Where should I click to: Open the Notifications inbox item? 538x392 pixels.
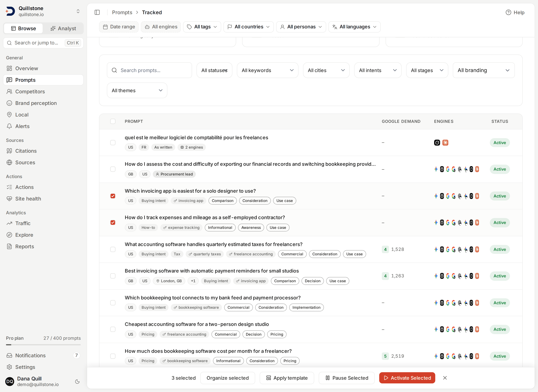pos(44,355)
